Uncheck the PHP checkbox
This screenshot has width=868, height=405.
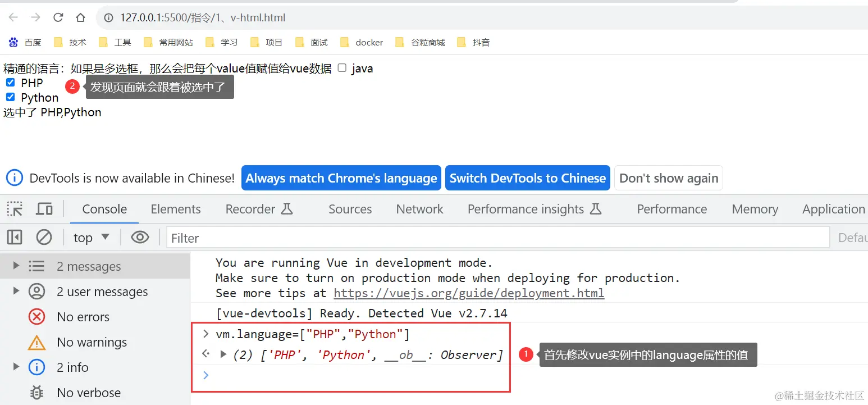click(x=10, y=83)
